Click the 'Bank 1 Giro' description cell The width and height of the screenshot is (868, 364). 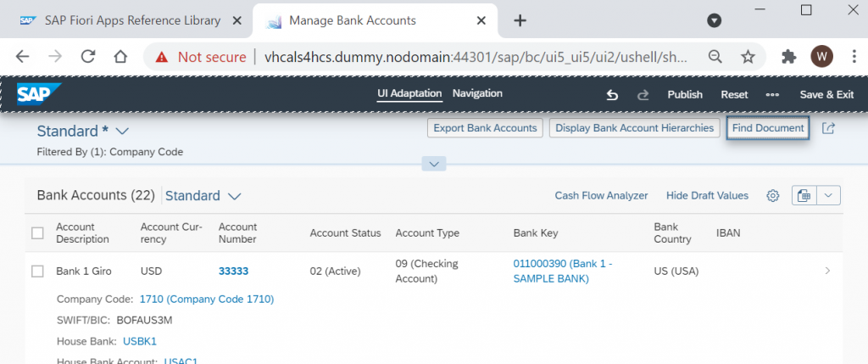coord(84,272)
